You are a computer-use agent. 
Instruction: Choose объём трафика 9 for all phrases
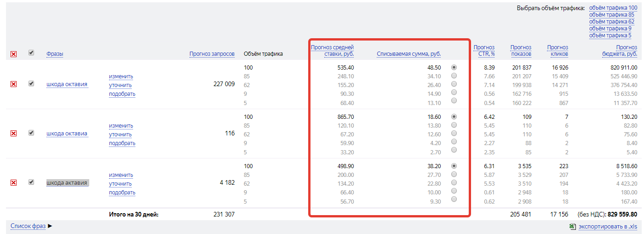[x=610, y=29]
